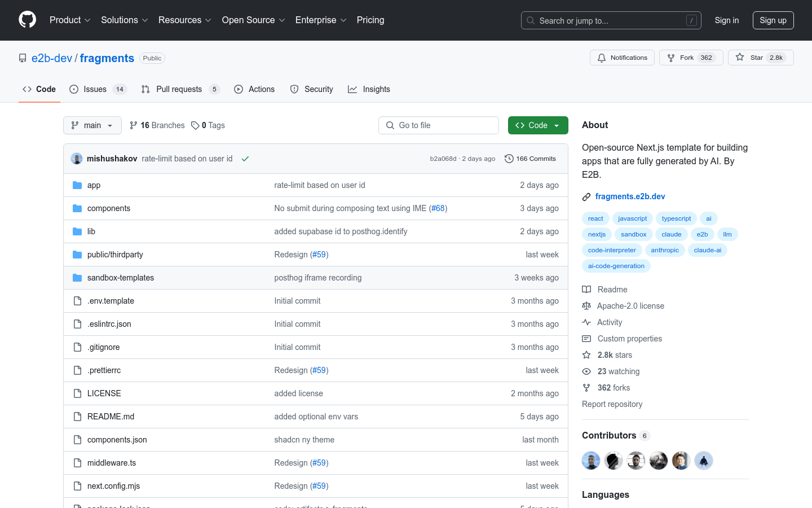Viewport: 812px width, 508px height.
Task: Open the fragments repository link
Action: 107,58
